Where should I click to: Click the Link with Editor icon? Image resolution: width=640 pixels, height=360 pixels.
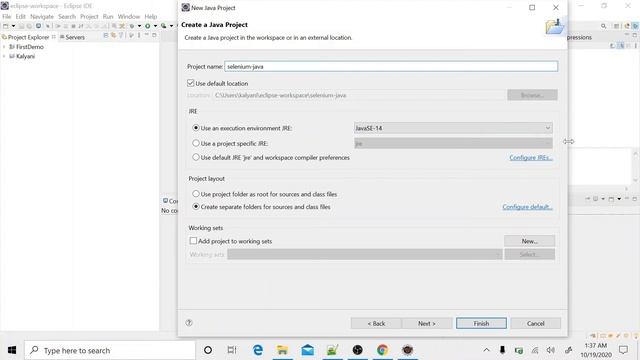(113, 36)
